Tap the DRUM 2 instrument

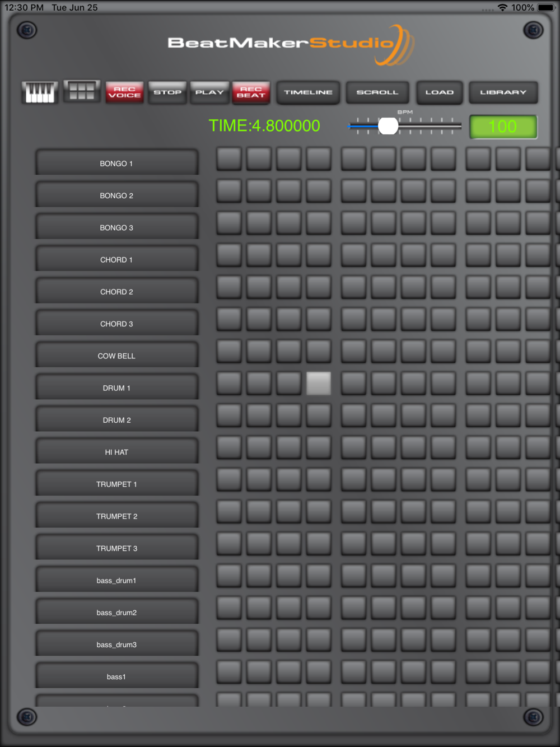[116, 419]
